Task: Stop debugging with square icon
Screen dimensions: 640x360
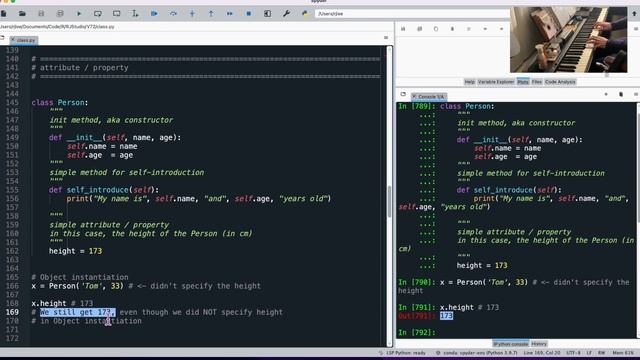Action: 248,13
